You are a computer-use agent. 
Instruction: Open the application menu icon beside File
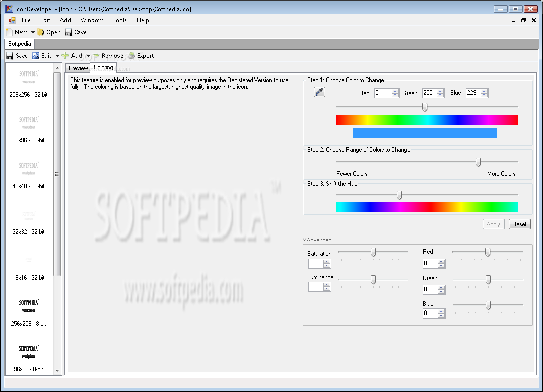[x=12, y=20]
